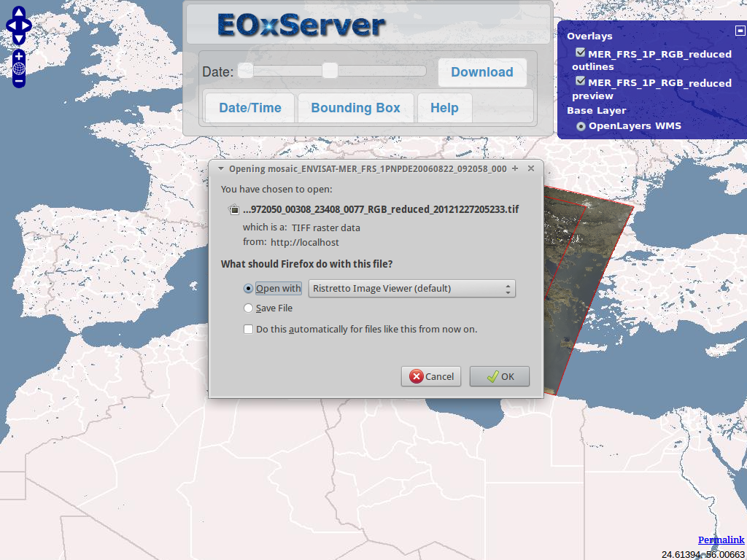Click the 'Base Layer' heading
The width and height of the screenshot is (747, 560).
[x=597, y=111]
